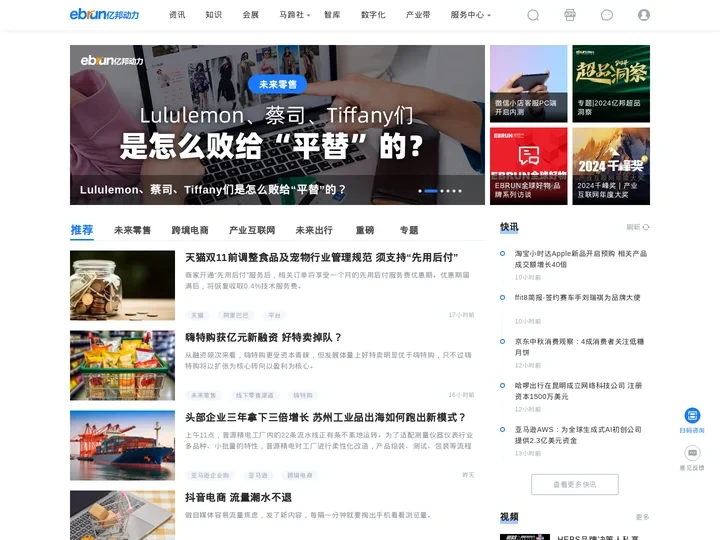720x540 pixels.
Task: Switch to the 重磅 tab
Action: click(365, 230)
